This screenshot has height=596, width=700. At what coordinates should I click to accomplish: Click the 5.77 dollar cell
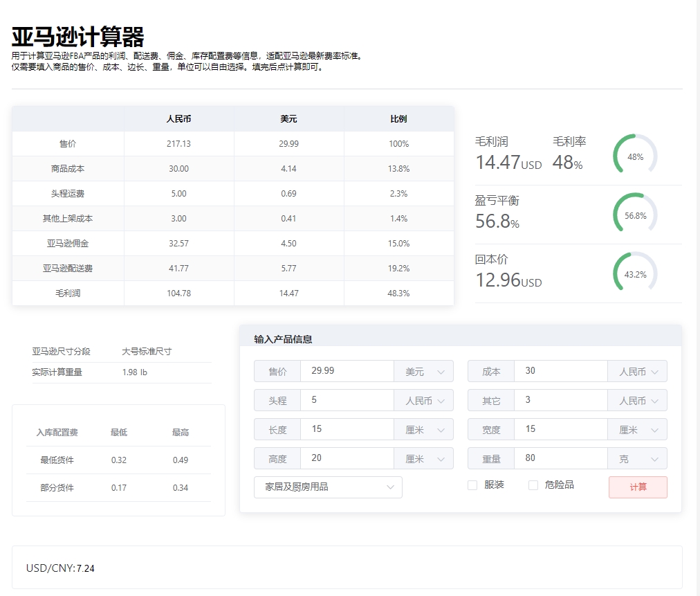(x=289, y=269)
